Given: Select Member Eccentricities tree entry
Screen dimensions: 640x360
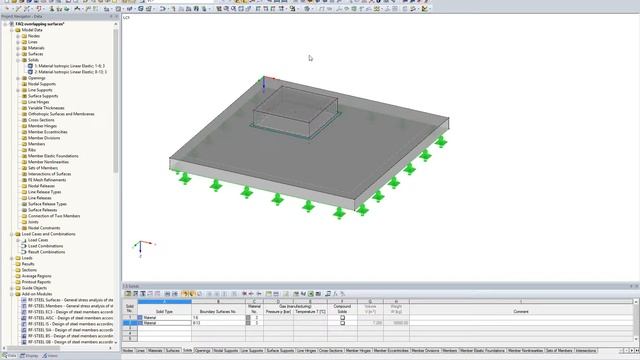Looking at the screenshot, I should [x=48, y=132].
